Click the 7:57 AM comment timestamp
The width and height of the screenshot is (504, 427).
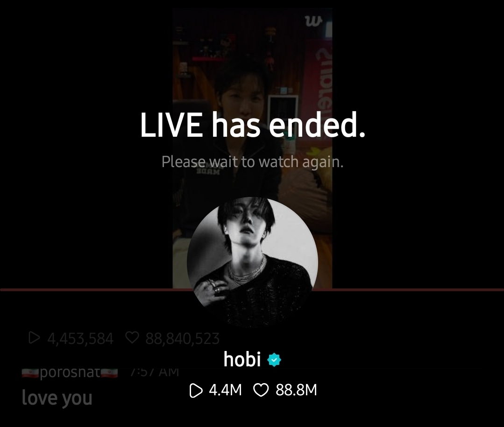point(155,372)
